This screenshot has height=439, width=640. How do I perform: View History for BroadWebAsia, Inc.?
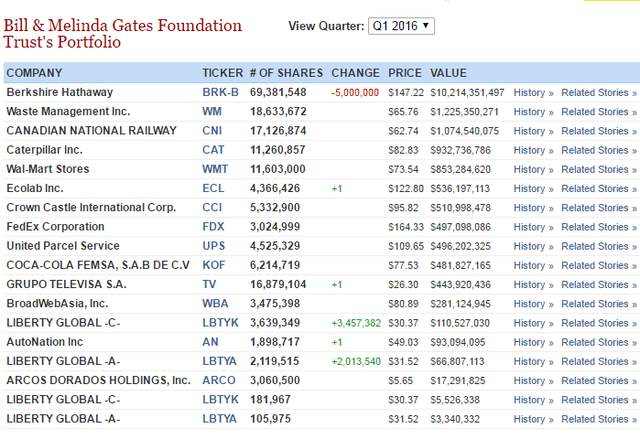point(533,304)
